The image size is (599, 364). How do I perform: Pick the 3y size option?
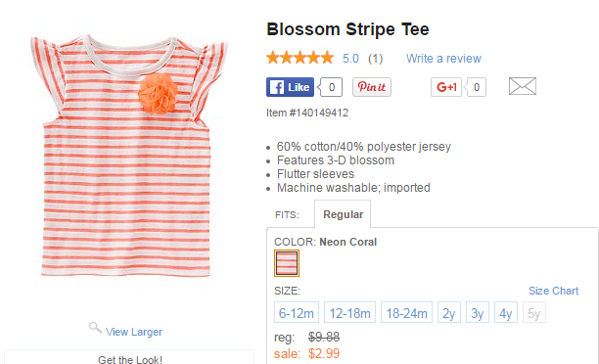tap(478, 312)
